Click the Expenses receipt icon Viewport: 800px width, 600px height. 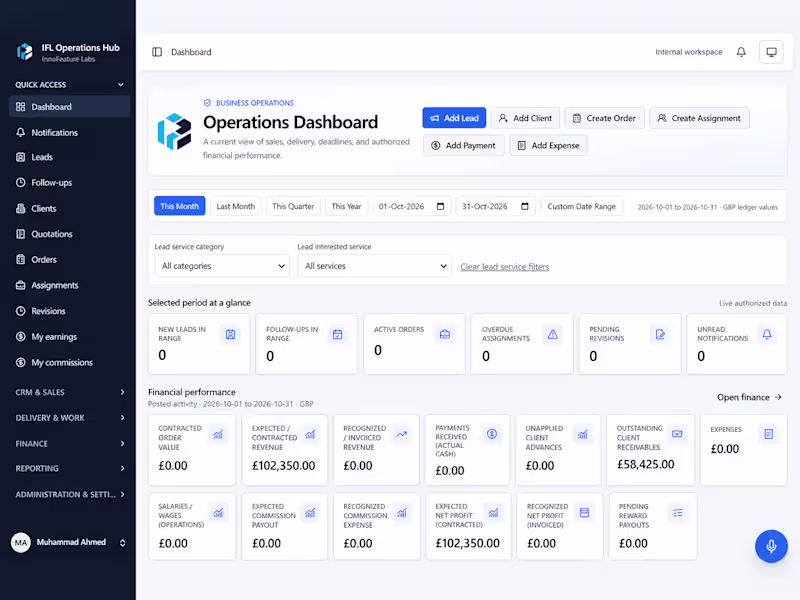769,434
